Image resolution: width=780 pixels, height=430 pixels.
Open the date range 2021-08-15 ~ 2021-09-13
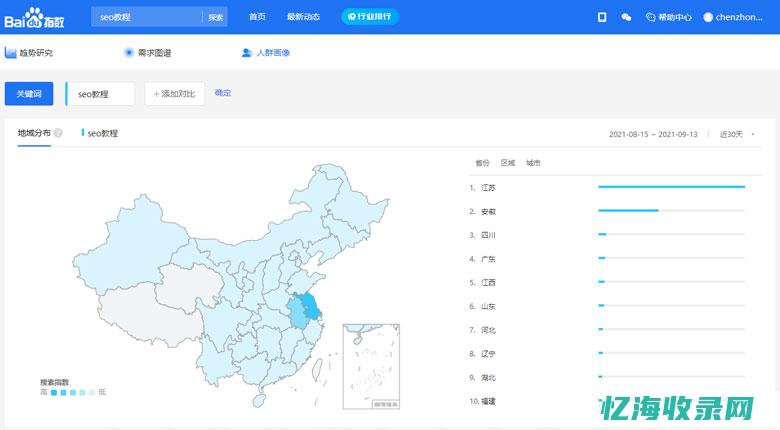[653, 134]
